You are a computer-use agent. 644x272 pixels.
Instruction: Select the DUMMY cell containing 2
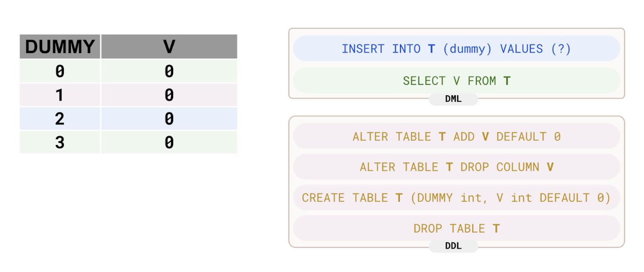[60, 119]
